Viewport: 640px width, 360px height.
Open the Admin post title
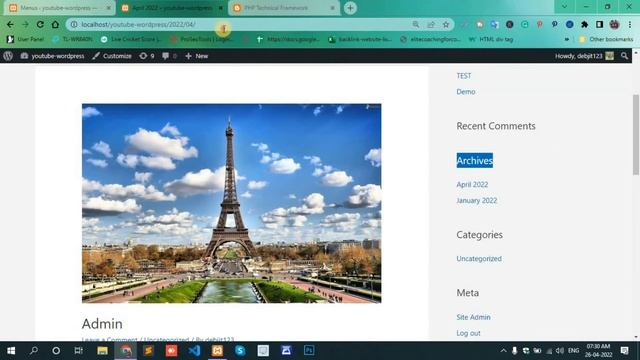[x=102, y=324]
